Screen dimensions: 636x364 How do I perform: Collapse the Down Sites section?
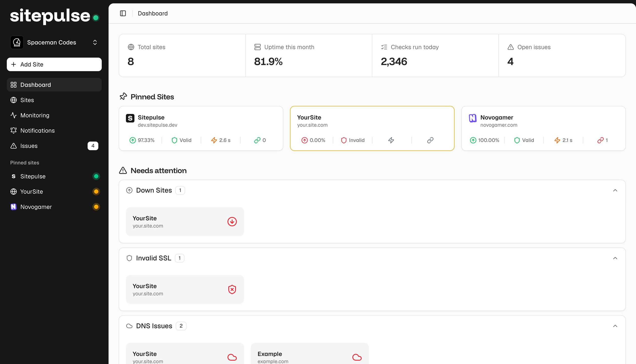[615, 190]
